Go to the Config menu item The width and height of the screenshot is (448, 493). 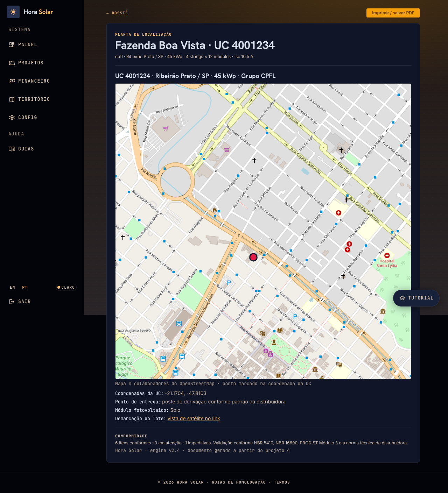(x=42, y=118)
